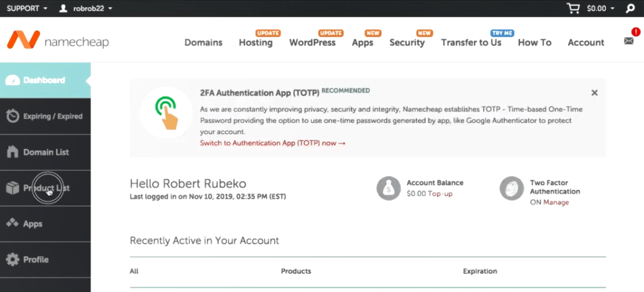Open the How To menu

pyautogui.click(x=535, y=42)
